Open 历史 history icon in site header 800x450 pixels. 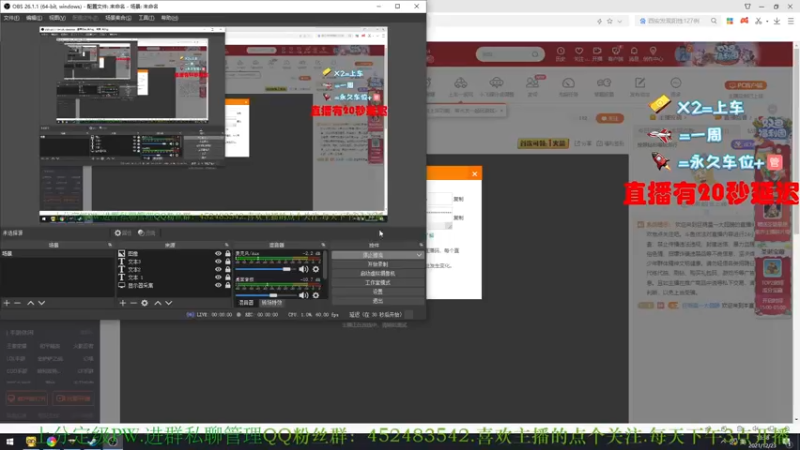(560, 54)
